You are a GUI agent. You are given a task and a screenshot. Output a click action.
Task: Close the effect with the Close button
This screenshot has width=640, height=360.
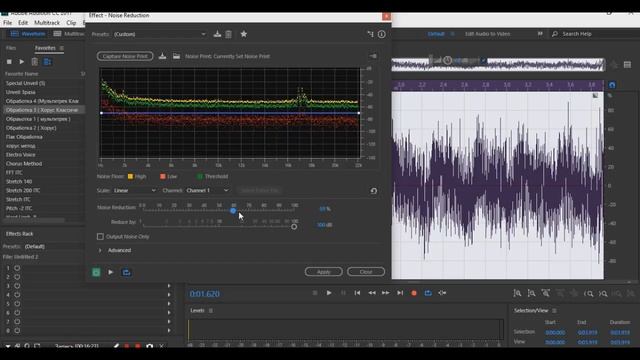(x=366, y=272)
